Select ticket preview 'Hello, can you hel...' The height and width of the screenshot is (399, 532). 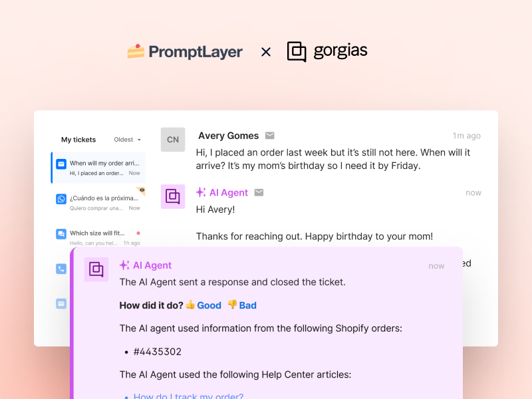click(x=93, y=243)
